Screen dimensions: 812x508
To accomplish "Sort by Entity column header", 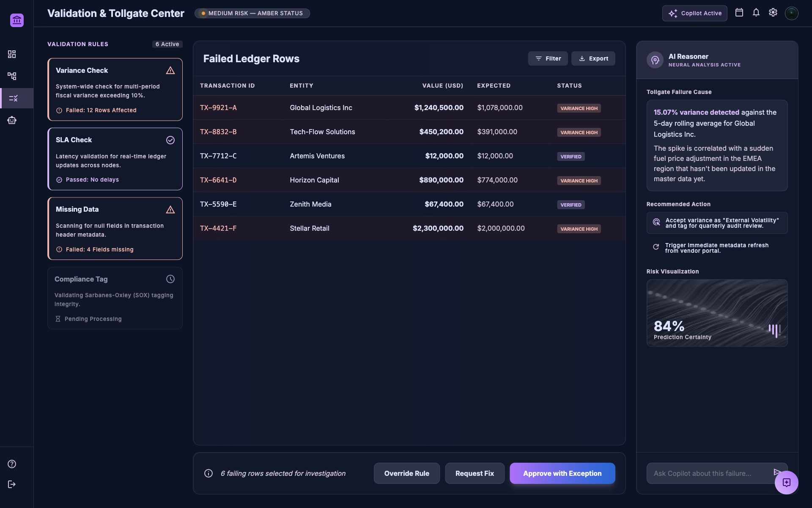I will (301, 86).
